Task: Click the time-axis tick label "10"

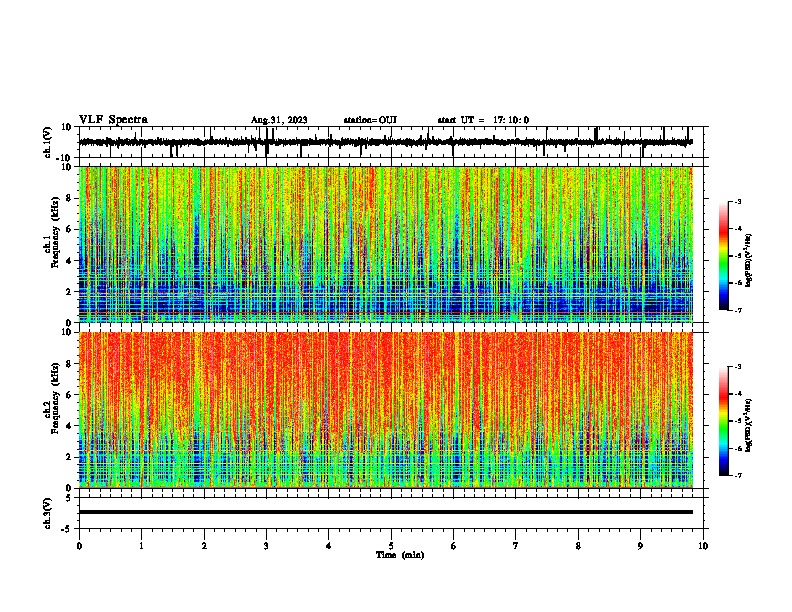Action: 703,546
